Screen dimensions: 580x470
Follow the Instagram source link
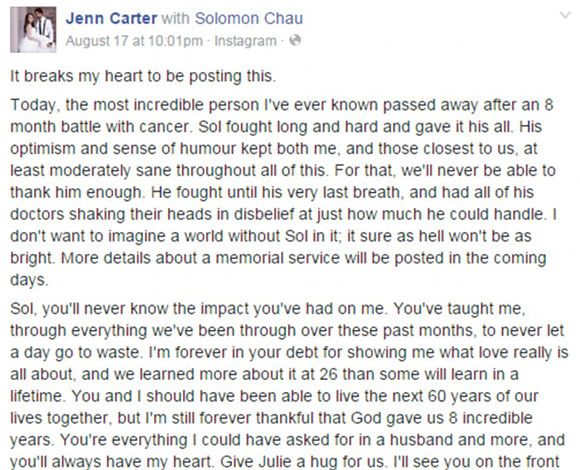(246, 41)
